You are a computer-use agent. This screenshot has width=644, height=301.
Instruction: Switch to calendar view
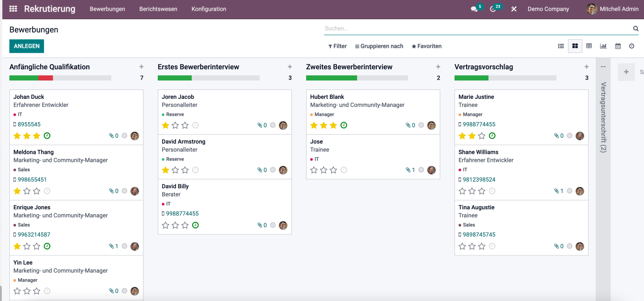(x=618, y=46)
